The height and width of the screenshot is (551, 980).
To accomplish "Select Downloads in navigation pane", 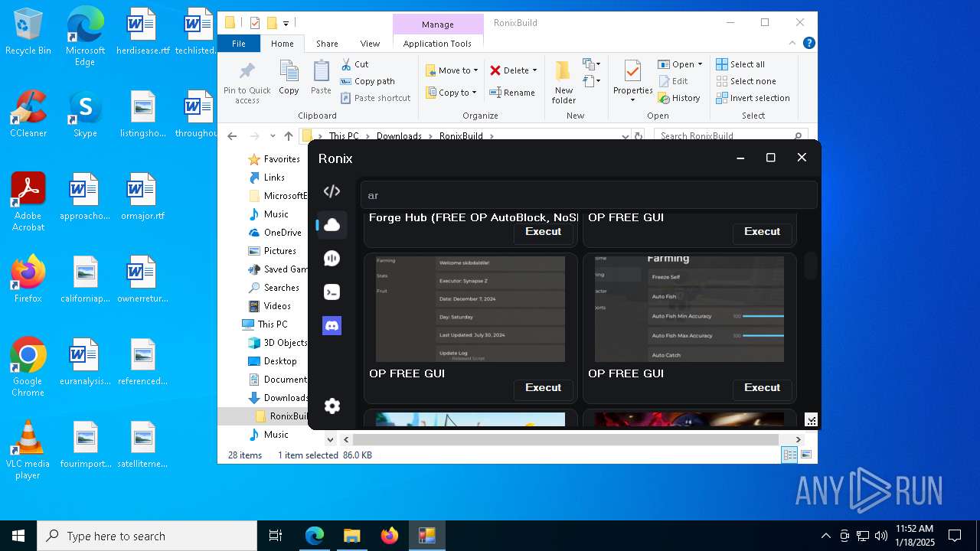I will click(x=278, y=398).
